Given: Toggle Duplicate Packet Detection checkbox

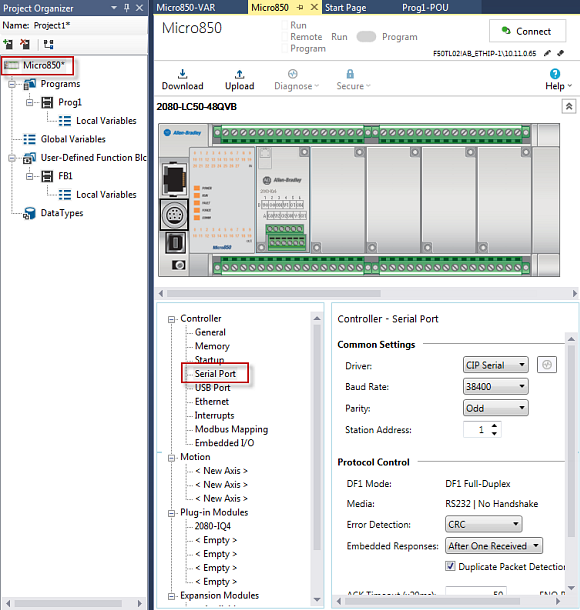Looking at the screenshot, I should tap(450, 566).
